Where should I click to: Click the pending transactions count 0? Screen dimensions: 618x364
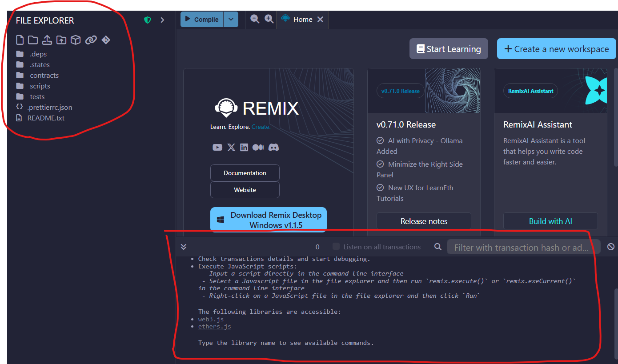317,247
